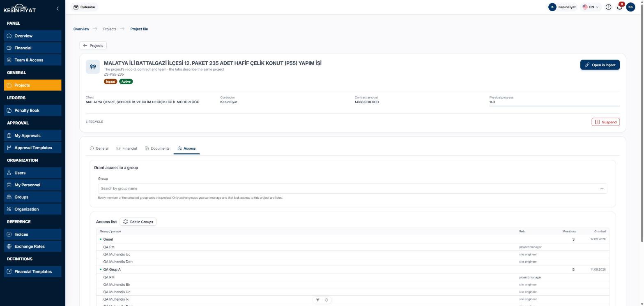Viewport: 644px width, 306px height.
Task: Switch to the project Financial tab
Action: point(126,148)
